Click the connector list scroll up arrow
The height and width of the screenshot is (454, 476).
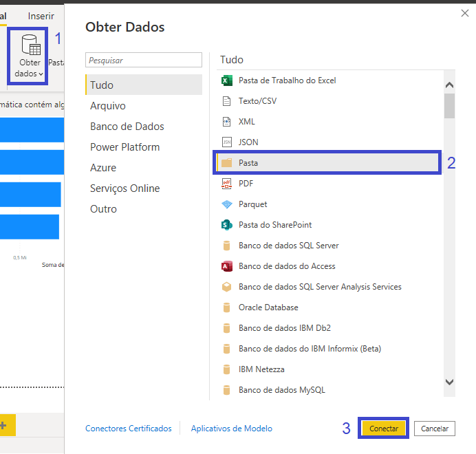(450, 85)
